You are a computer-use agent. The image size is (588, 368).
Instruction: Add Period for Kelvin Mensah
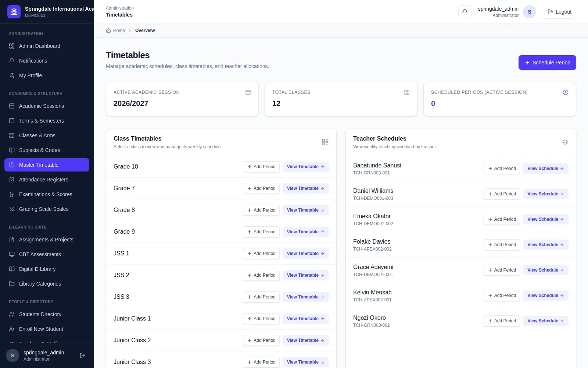pos(502,296)
